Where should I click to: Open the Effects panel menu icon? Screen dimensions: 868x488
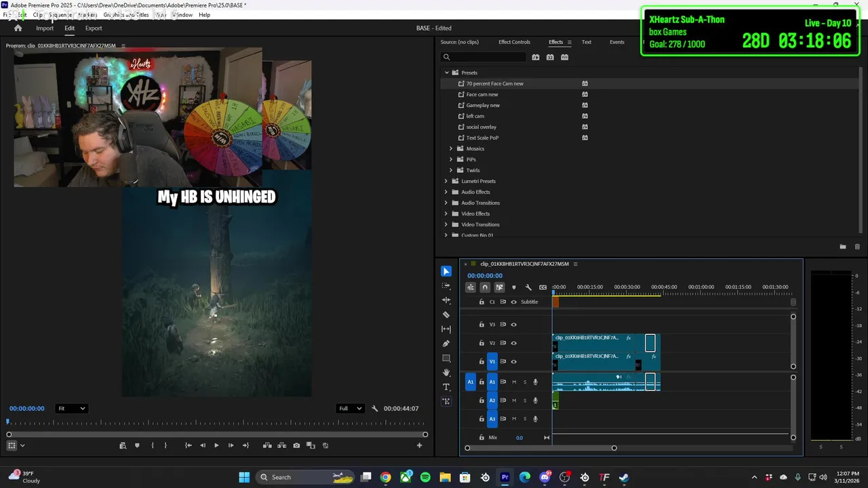pos(570,42)
